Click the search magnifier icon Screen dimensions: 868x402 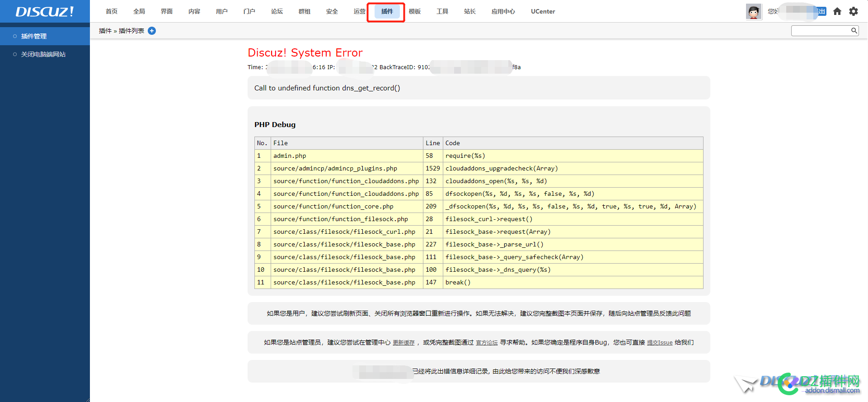tap(854, 31)
